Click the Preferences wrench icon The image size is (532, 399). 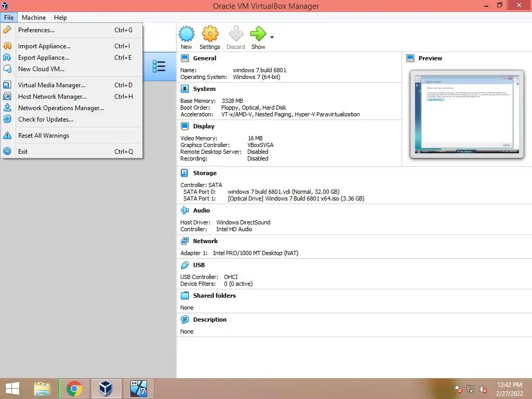point(7,30)
